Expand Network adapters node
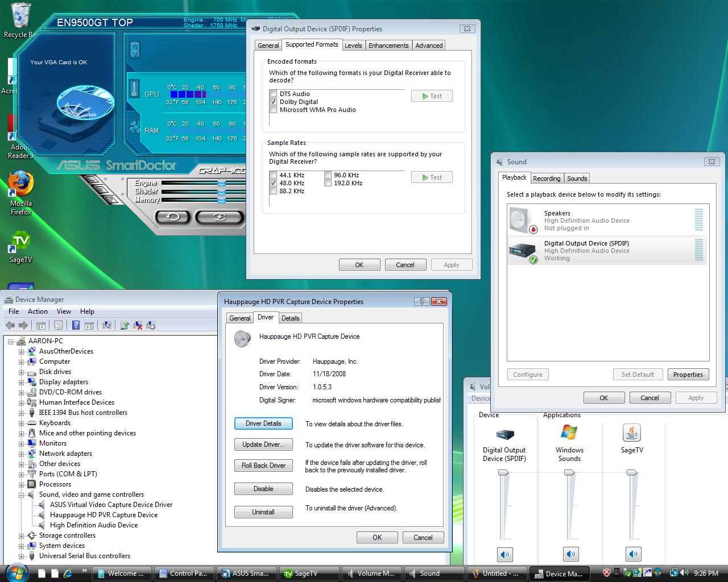This screenshot has height=582, width=728. (x=21, y=454)
